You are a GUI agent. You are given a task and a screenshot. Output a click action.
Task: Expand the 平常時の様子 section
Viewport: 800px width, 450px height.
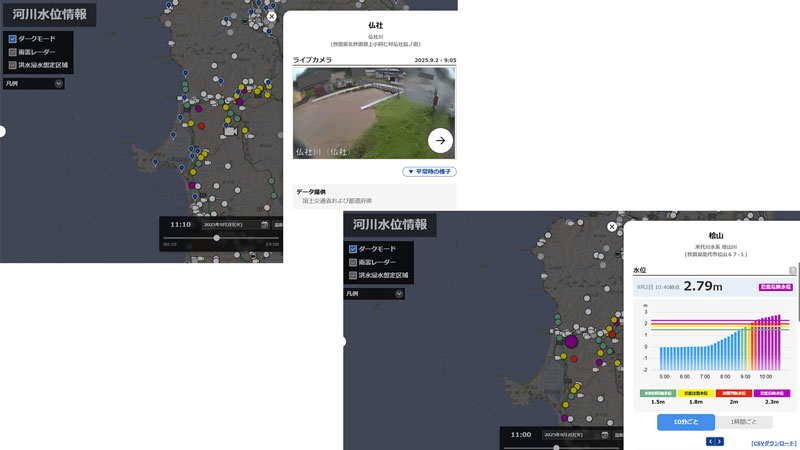pos(429,172)
